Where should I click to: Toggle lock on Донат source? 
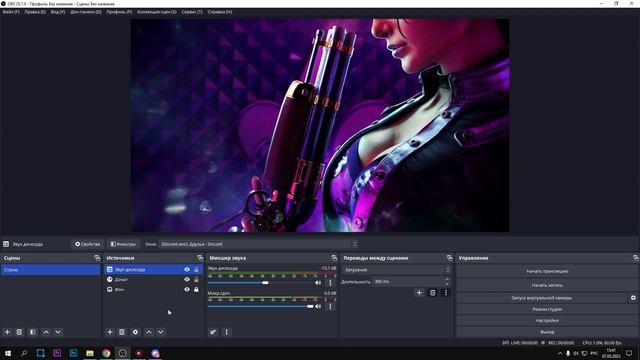(196, 280)
